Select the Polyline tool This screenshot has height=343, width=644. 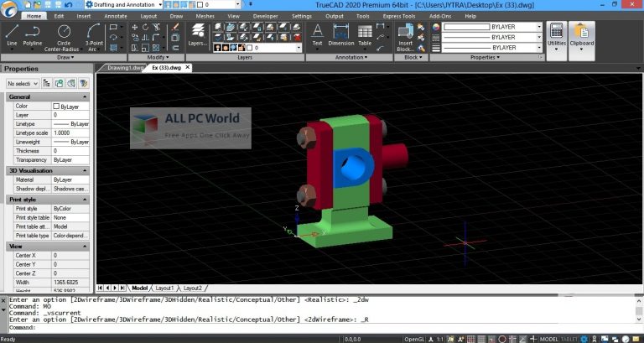[x=34, y=35]
